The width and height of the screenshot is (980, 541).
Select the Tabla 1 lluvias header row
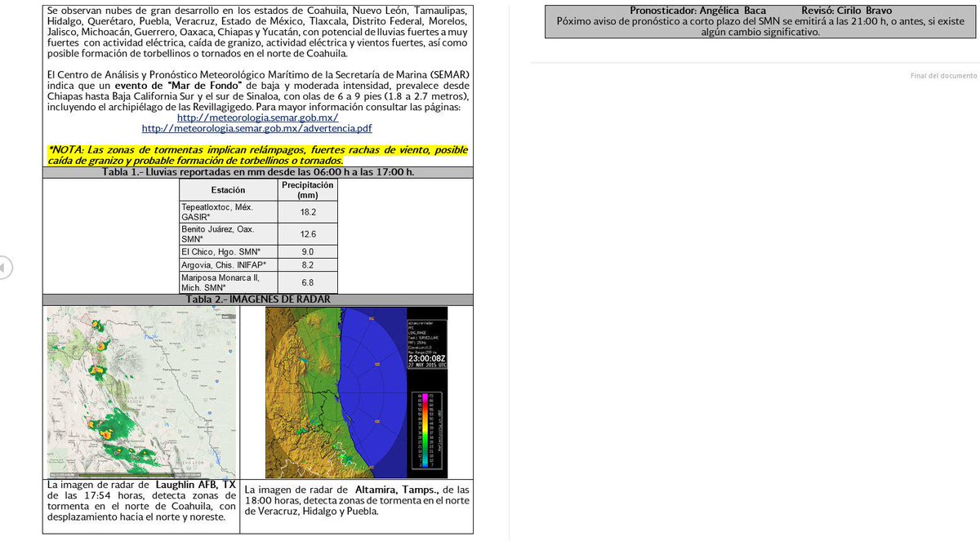point(258,171)
